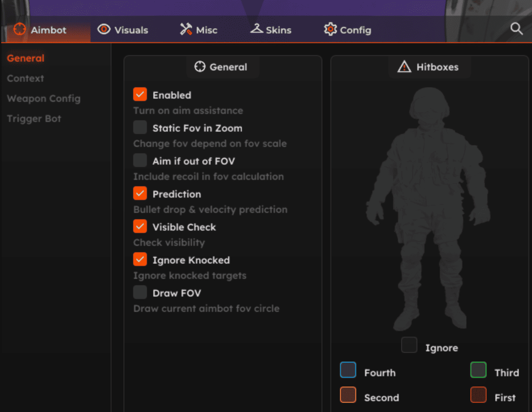
Task: Click the search magnifier icon
Action: (x=516, y=29)
